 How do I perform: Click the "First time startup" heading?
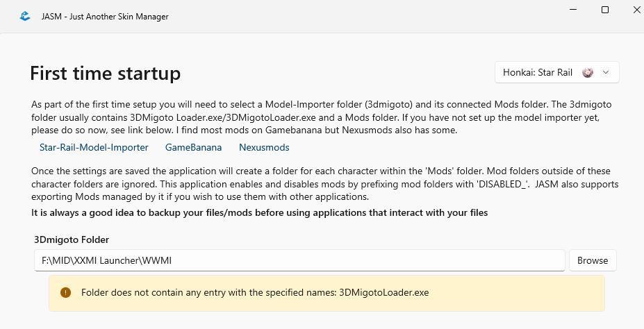pyautogui.click(x=105, y=73)
